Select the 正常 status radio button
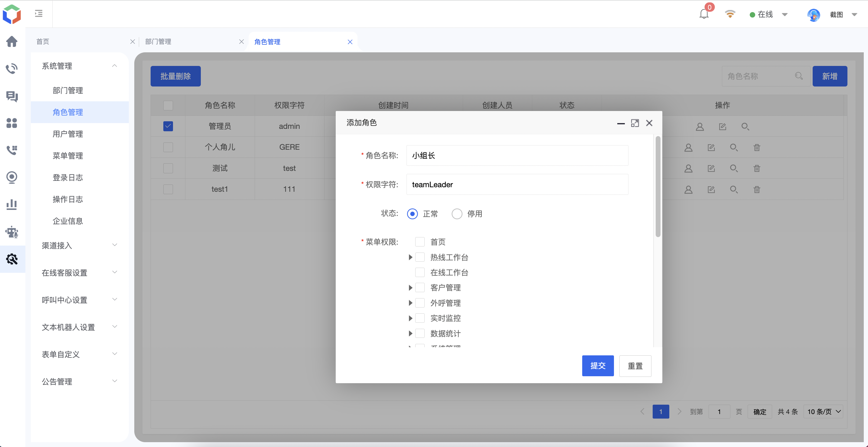The height and width of the screenshot is (447, 868). (413, 214)
